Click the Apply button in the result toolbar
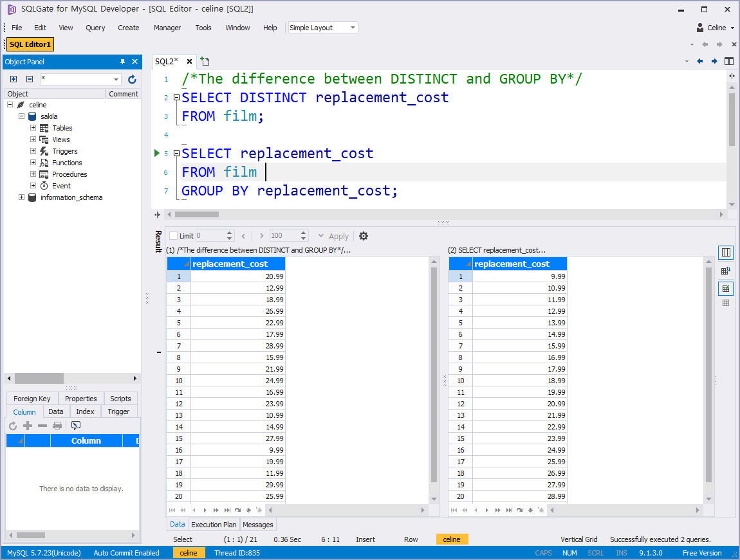This screenshot has height=560, width=740. 338,235
